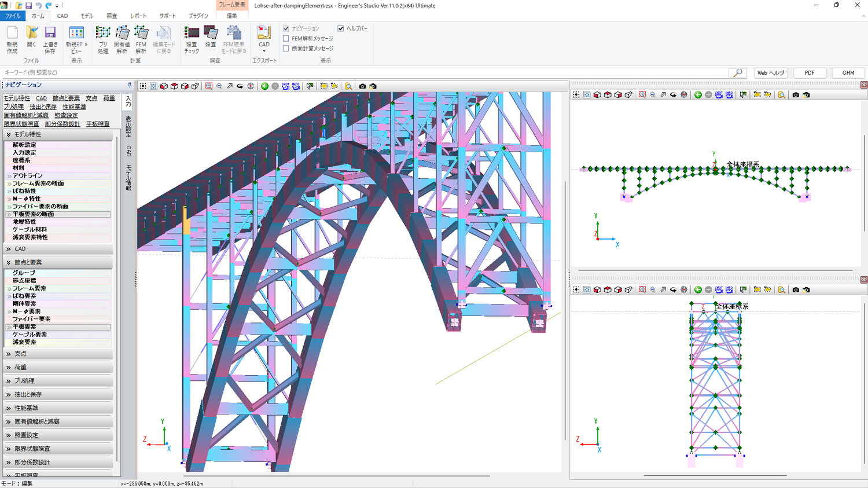Open the レポート ribbon tab
This screenshot has height=488, width=868.
click(x=138, y=16)
